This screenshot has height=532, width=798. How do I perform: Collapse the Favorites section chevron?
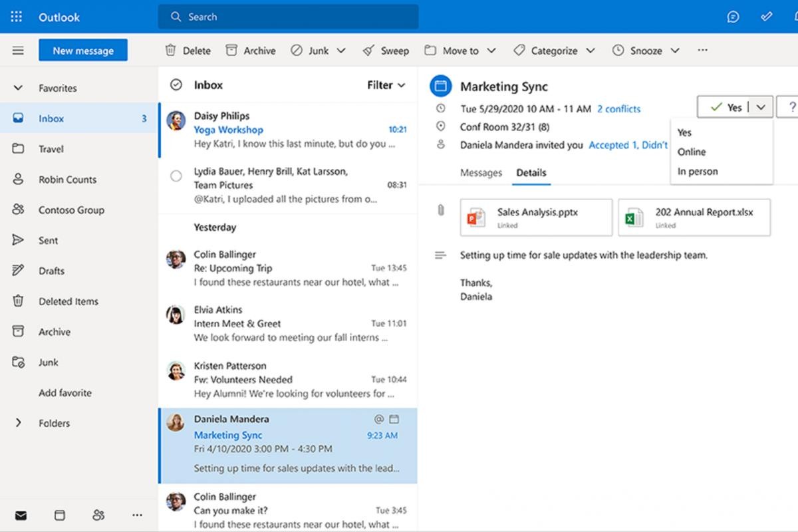coord(18,88)
